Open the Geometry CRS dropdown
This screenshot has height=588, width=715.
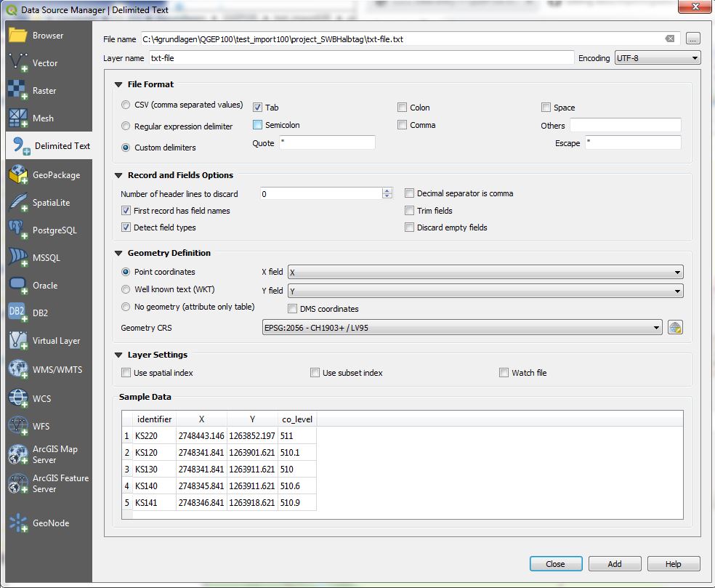462,328
